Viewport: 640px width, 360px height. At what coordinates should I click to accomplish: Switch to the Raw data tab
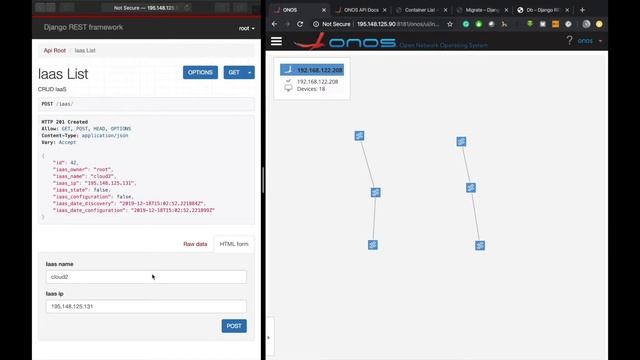coord(195,244)
